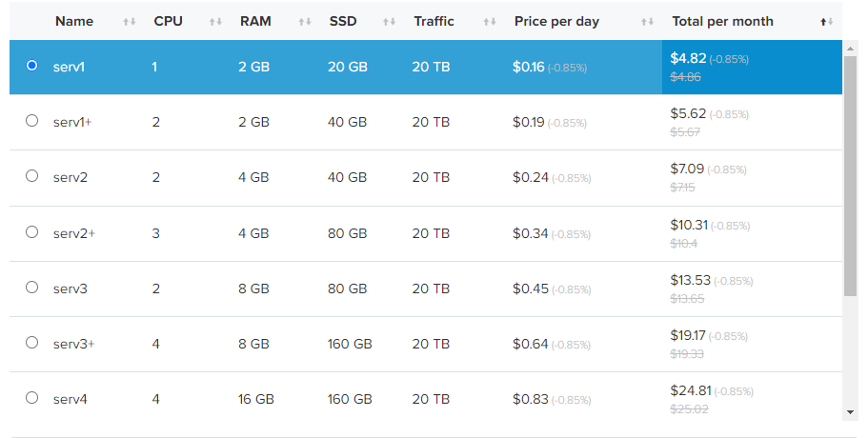Sort by RAM using its arrow icon
The width and height of the screenshot is (868, 438).
pyautogui.click(x=305, y=22)
